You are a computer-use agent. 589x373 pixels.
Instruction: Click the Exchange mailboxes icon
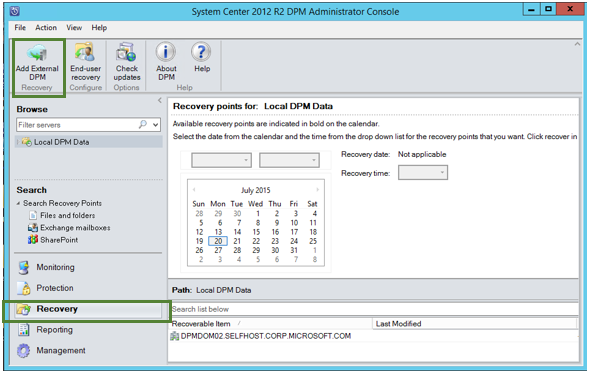[33, 228]
